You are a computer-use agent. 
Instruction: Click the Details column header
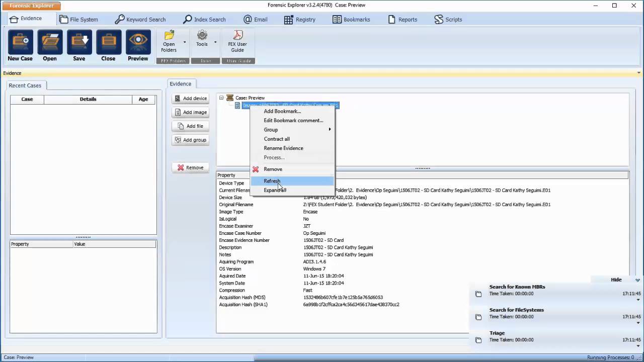[88, 100]
